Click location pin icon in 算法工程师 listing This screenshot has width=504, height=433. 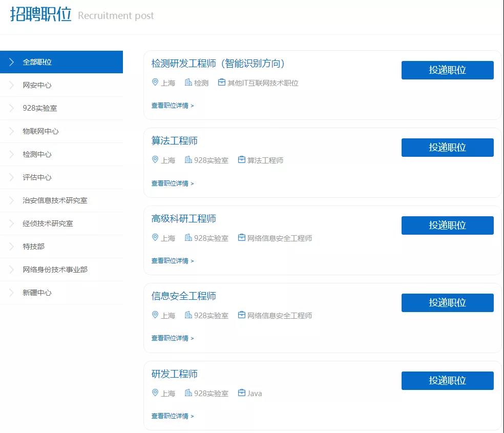tap(155, 160)
